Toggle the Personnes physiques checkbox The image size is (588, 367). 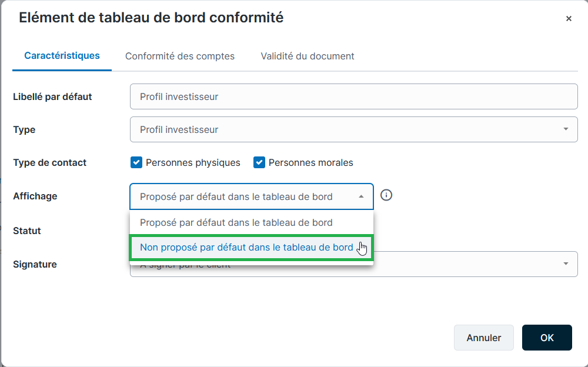coord(136,162)
